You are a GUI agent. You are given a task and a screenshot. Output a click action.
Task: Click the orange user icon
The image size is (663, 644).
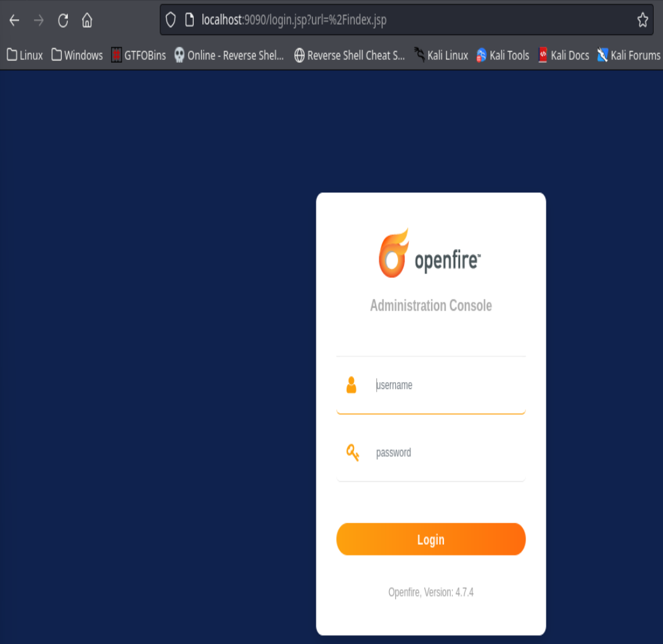(x=352, y=385)
